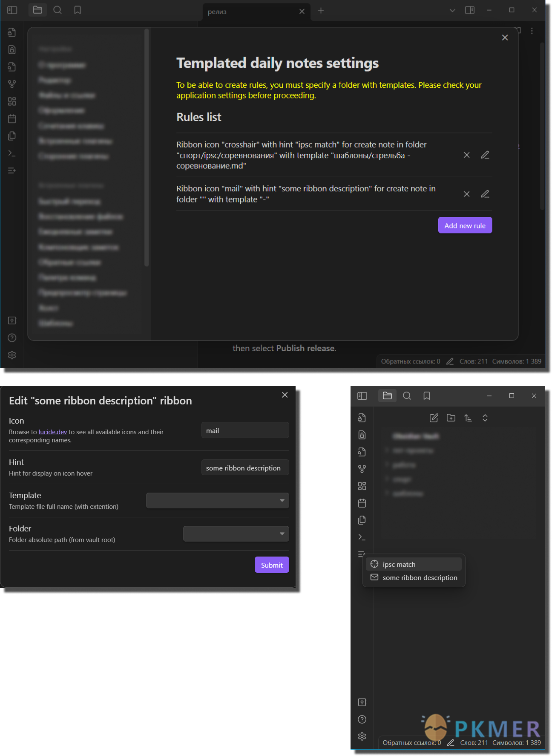Close the Edit ribbon dialog
The image size is (552, 756).
[285, 395]
